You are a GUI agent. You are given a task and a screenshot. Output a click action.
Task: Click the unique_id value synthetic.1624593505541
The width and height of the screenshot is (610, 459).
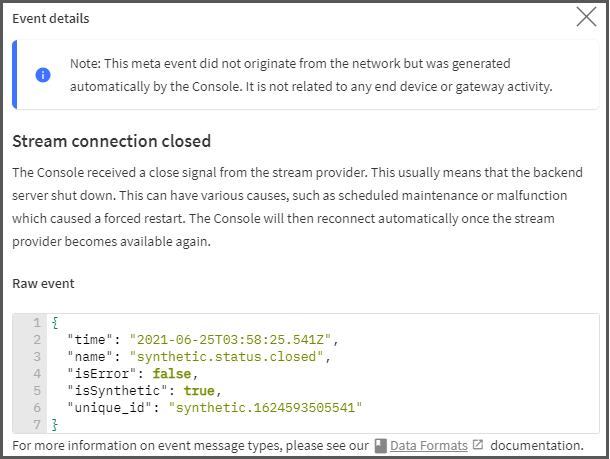[x=265, y=408]
